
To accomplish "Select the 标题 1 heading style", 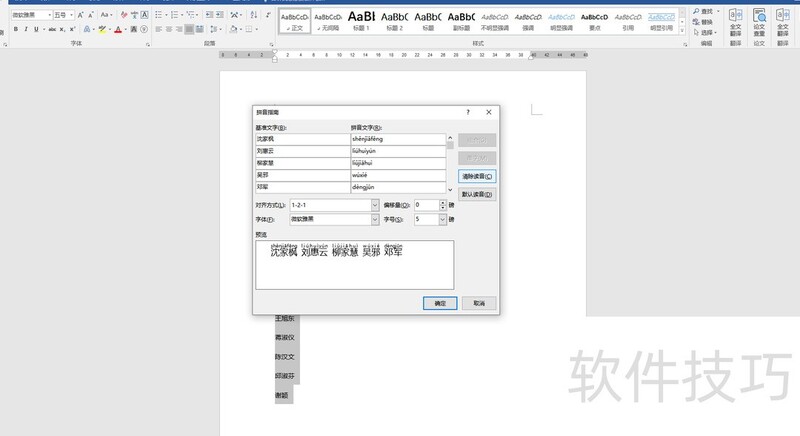I will (362, 20).
